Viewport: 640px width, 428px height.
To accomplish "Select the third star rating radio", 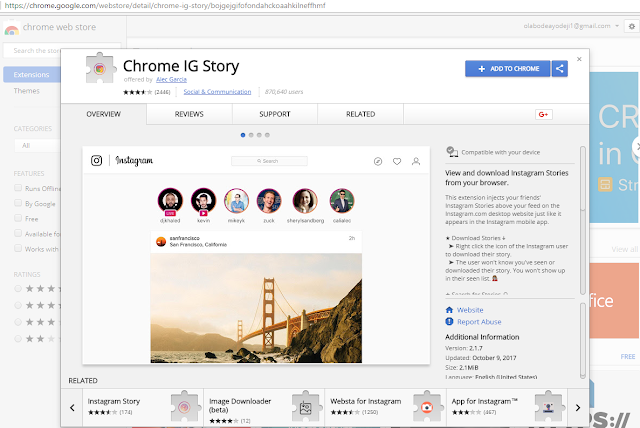I will point(18,322).
